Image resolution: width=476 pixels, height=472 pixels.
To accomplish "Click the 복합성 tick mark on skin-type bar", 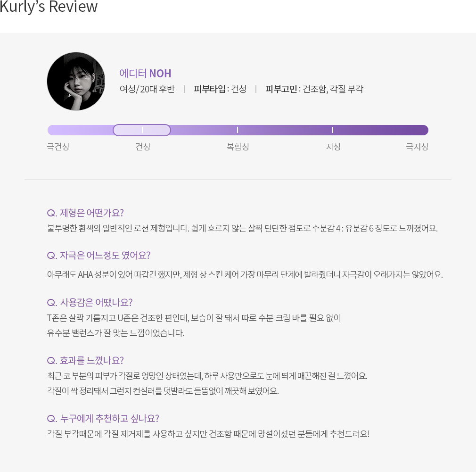I will [x=238, y=130].
